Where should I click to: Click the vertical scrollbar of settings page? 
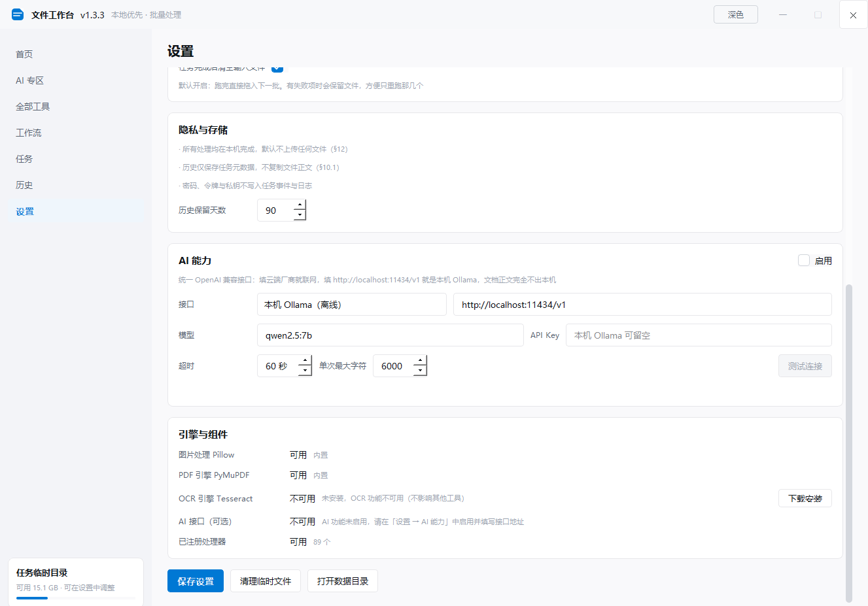click(849, 443)
